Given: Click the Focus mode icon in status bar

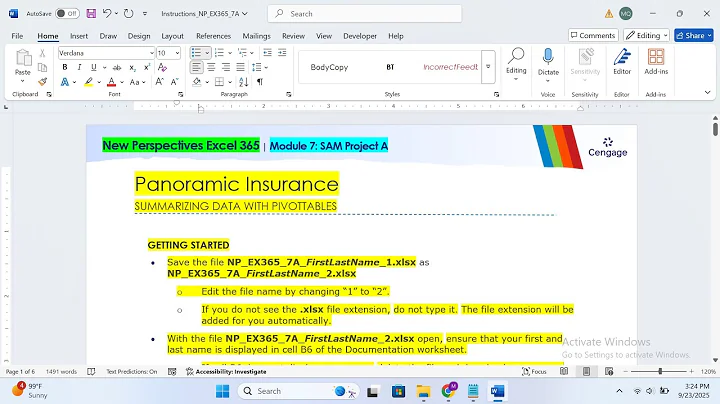Looking at the screenshot, I should pyautogui.click(x=526, y=371).
